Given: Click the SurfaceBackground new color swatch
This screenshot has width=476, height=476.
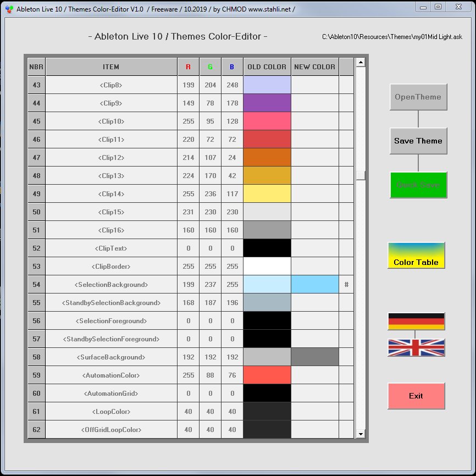Looking at the screenshot, I should tap(315, 357).
